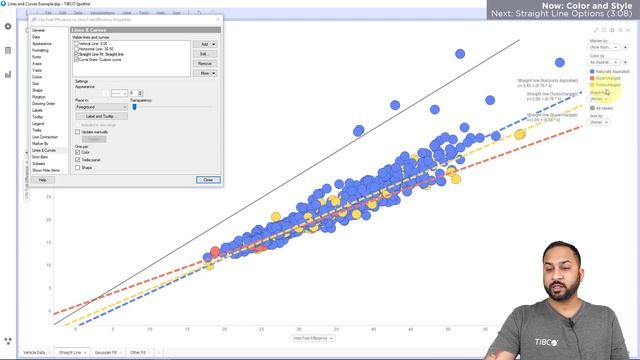The image size is (640, 360).
Task: Select Colors in properties category list
Action: (x=37, y=77)
